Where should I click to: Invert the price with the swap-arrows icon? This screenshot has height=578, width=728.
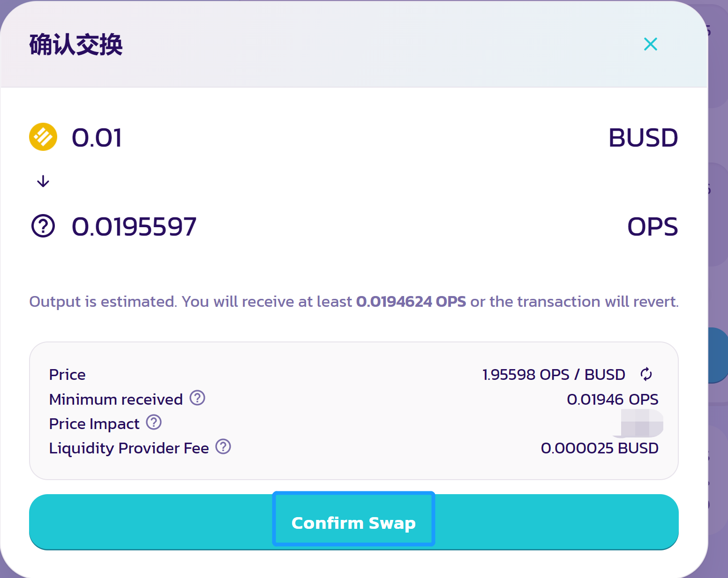tap(646, 374)
